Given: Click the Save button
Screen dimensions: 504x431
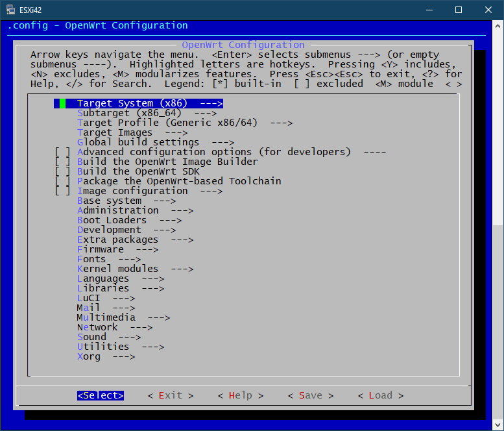Looking at the screenshot, I should click(x=311, y=395).
